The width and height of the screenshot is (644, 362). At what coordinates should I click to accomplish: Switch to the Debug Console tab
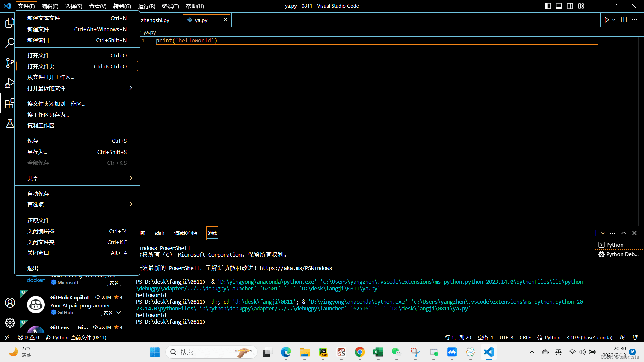coord(186,233)
